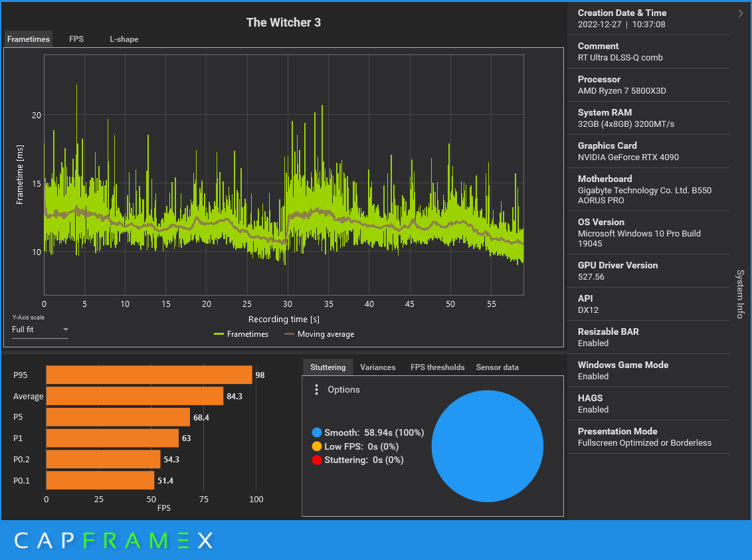Click the comment 'RT Ultra DLSS-Q comb'
The width and height of the screenshot is (752, 560).
click(620, 58)
